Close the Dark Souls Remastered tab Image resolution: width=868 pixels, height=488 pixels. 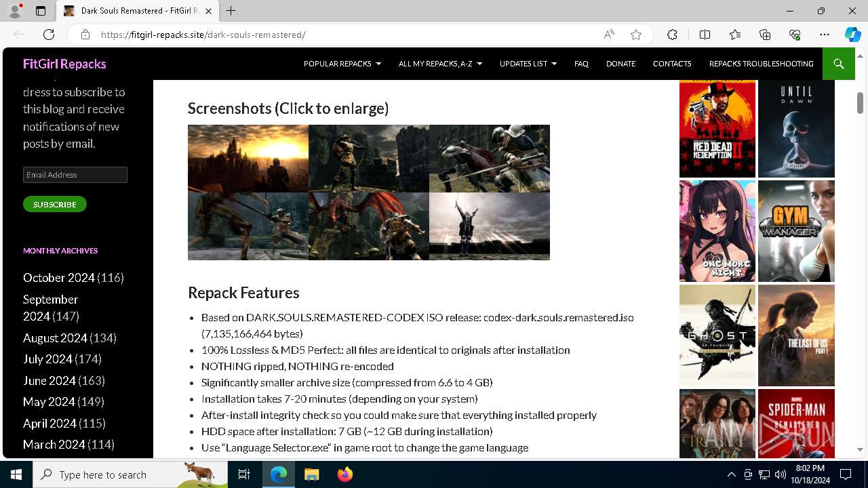(208, 11)
